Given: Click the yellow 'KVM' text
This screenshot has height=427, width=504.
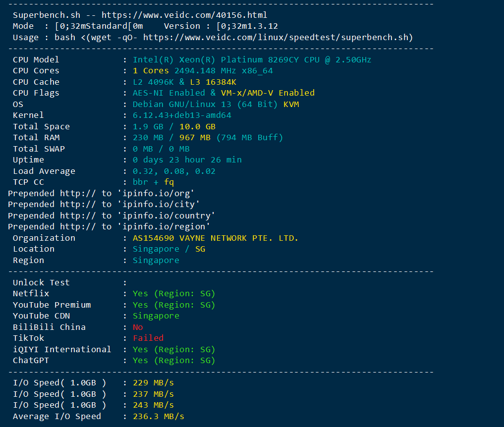Looking at the screenshot, I should pos(291,104).
